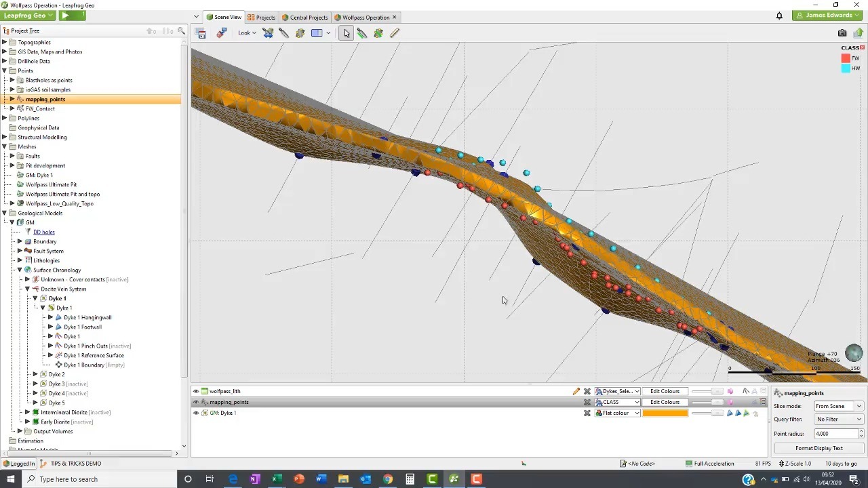Expand the Structural Modelling folder

5,137
